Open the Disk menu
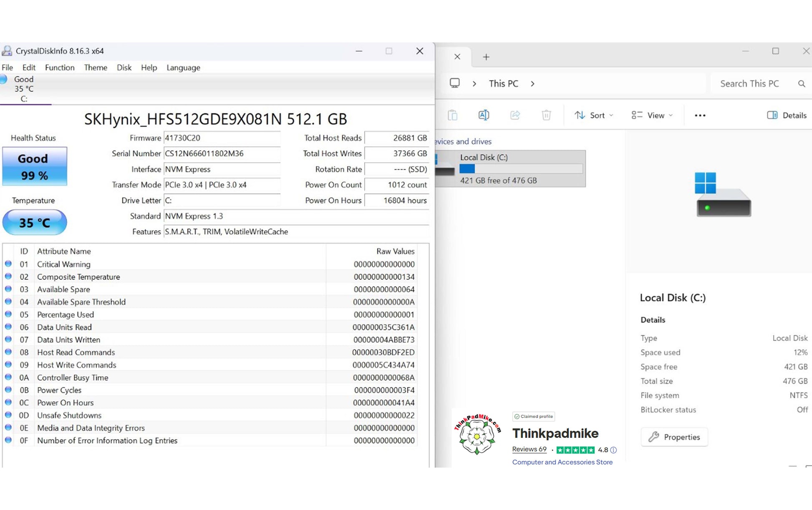Viewport: 812px width, 510px height. click(x=124, y=68)
